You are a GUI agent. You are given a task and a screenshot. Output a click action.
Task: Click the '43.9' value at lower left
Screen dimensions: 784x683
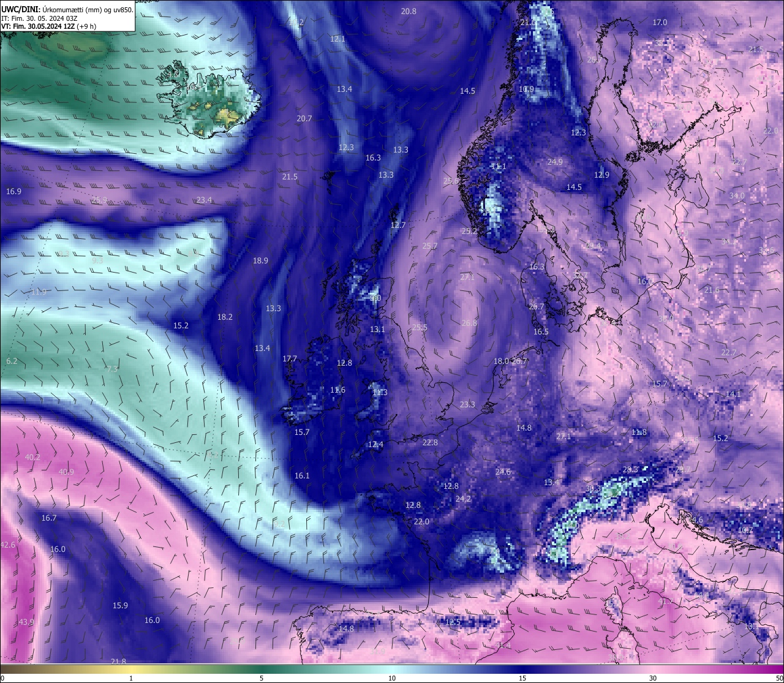pyautogui.click(x=26, y=622)
